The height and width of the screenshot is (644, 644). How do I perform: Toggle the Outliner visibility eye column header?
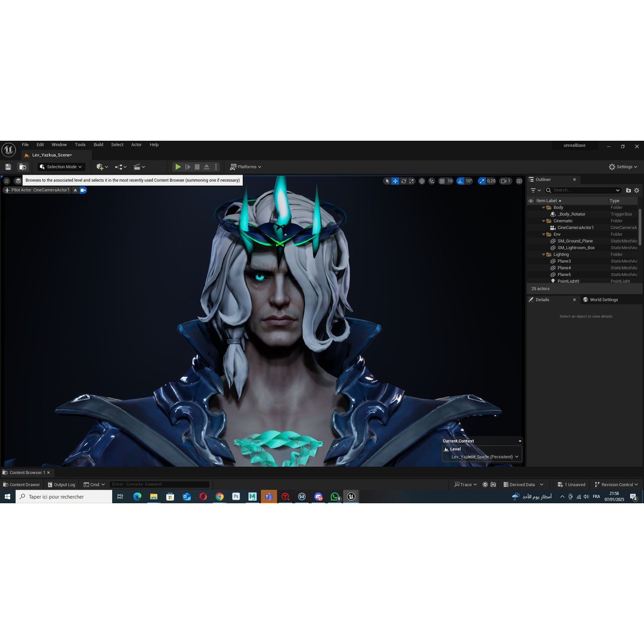tap(531, 201)
